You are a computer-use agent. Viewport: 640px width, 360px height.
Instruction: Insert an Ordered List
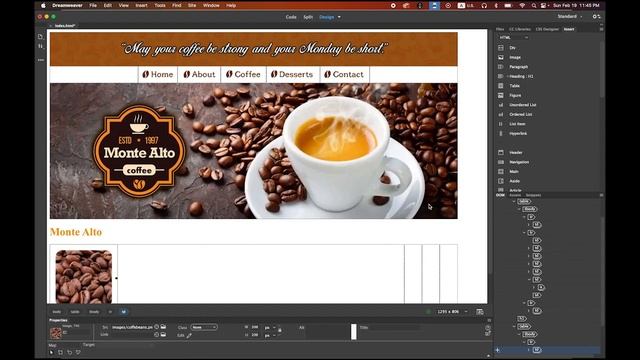520,114
